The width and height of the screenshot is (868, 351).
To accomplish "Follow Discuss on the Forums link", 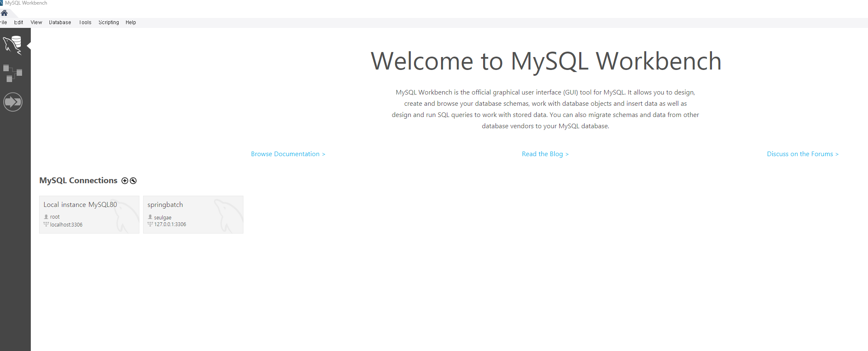I will [x=803, y=154].
